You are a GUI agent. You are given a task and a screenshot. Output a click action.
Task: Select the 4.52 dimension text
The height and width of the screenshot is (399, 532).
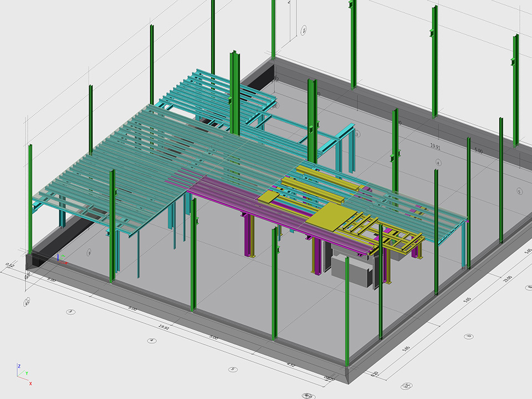pyautogui.click(x=290, y=365)
